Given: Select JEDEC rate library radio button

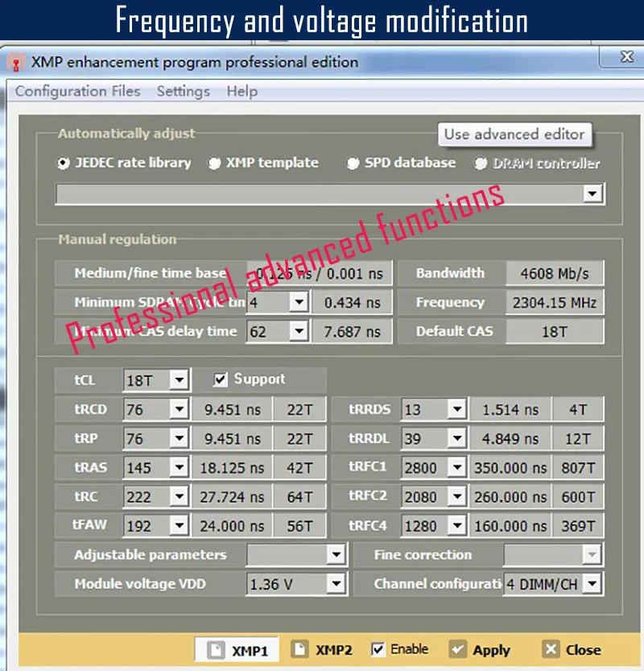Looking at the screenshot, I should coord(64,163).
